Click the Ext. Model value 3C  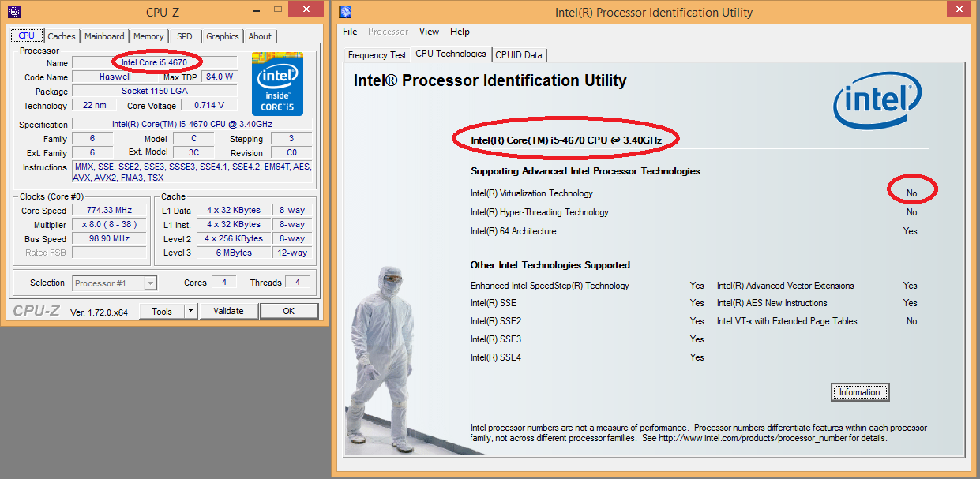tap(193, 153)
